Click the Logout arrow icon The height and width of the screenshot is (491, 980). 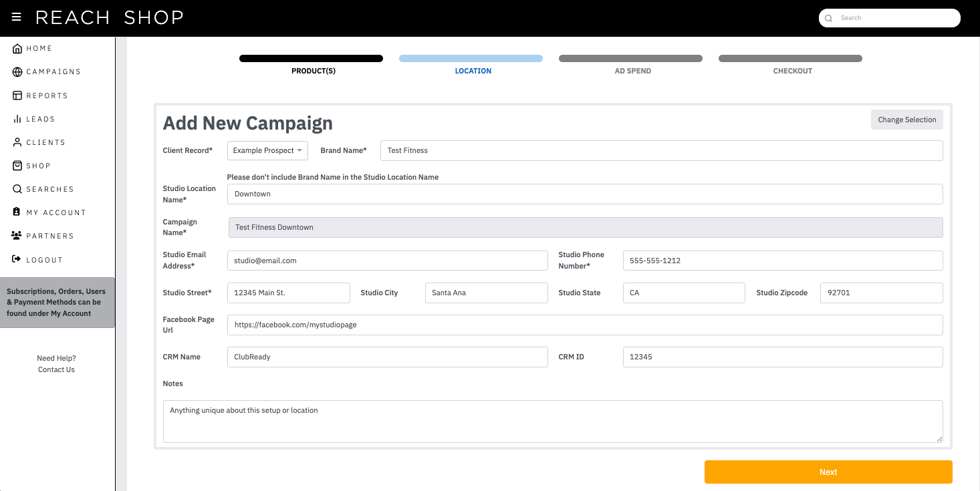17,260
